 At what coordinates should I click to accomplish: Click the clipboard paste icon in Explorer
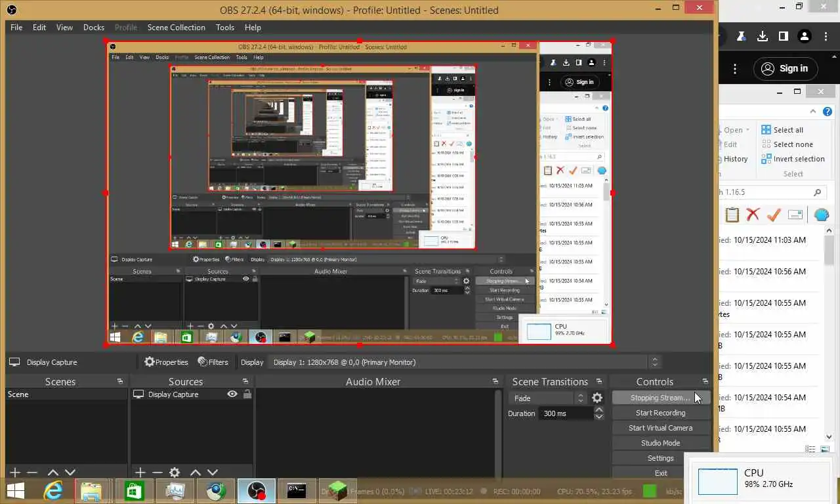(732, 215)
